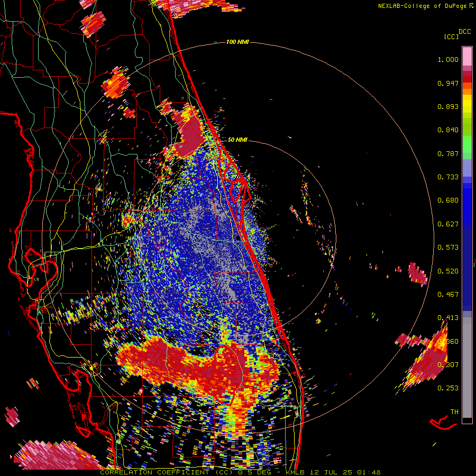Screen dimensions: 476x476
Task: Click the 0.573 color bar value
Action: pos(448,248)
